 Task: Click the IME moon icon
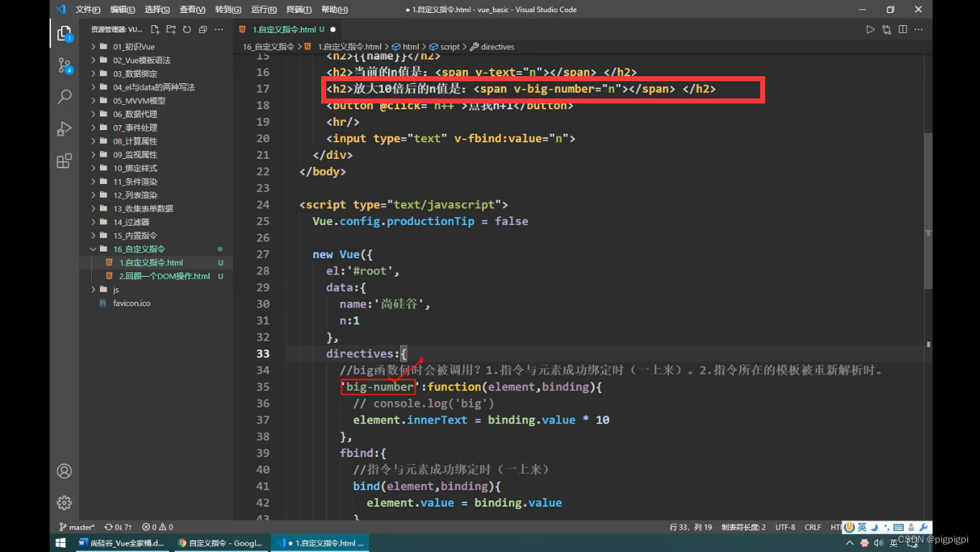[x=875, y=528]
